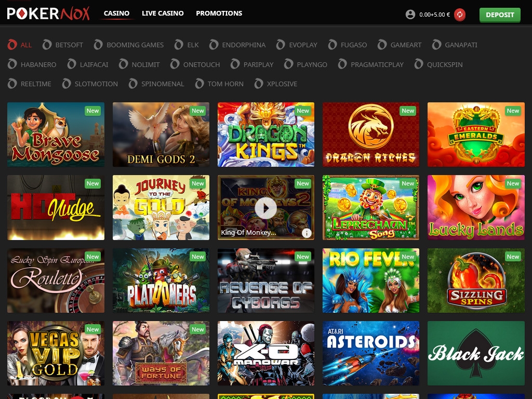Filter by Quickspin provider
This screenshot has height=399, width=532.
pyautogui.click(x=438, y=64)
